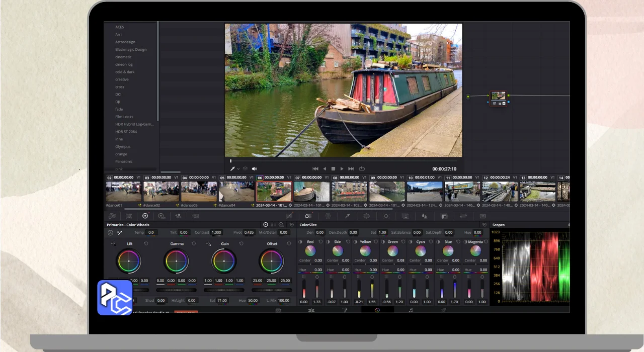Reset the Lift color wheel
Viewport: 644px width, 352px height.
point(146,243)
